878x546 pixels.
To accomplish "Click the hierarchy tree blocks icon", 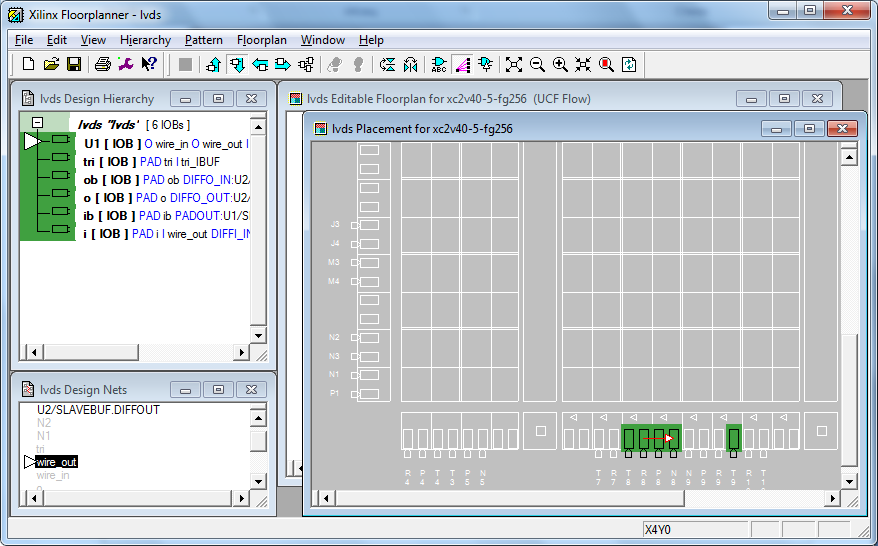I will coord(306,64).
